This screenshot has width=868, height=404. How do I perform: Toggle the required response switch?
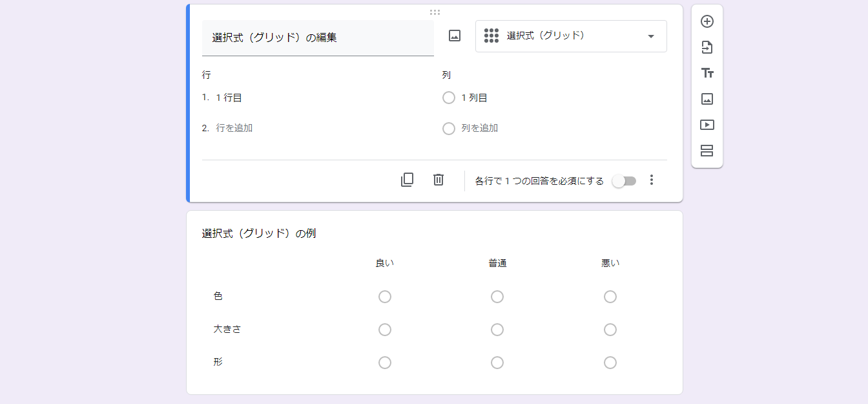[624, 181]
